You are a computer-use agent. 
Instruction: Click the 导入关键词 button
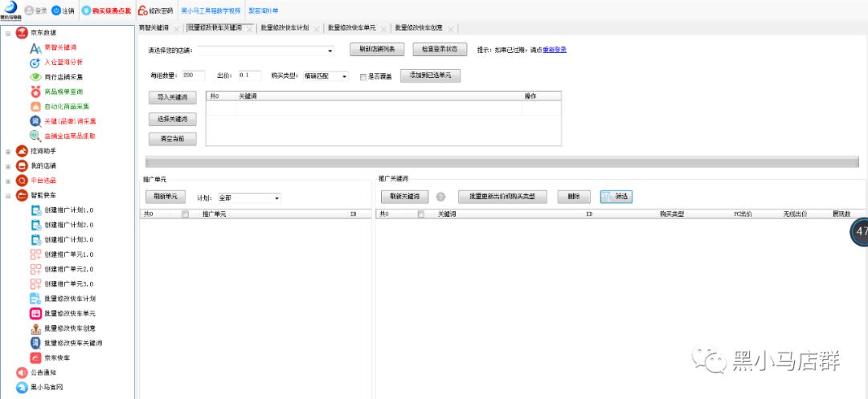173,97
